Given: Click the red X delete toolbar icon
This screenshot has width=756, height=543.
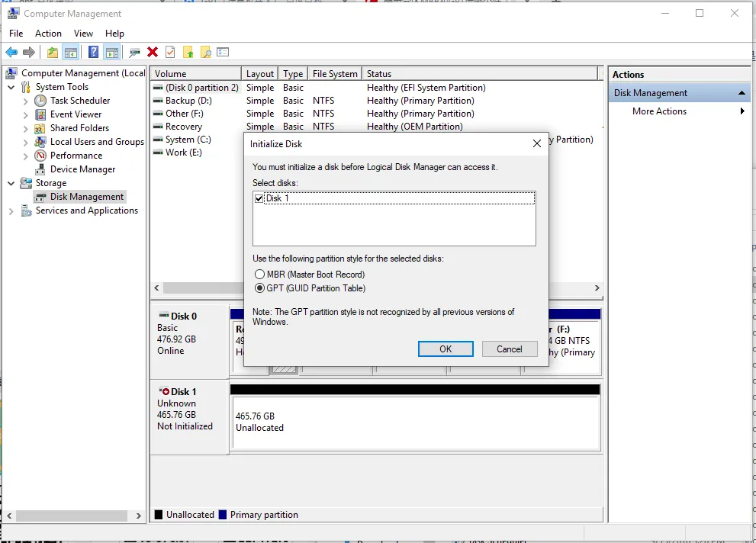Looking at the screenshot, I should (153, 52).
